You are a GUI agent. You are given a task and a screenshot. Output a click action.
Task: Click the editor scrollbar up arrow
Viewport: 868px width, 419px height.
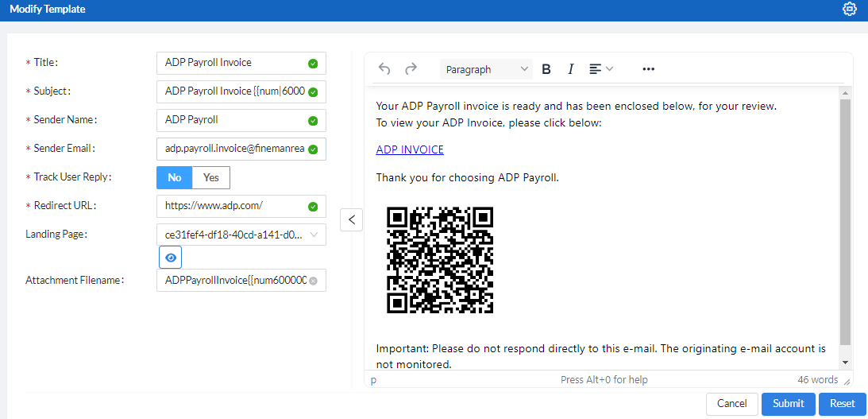(845, 91)
